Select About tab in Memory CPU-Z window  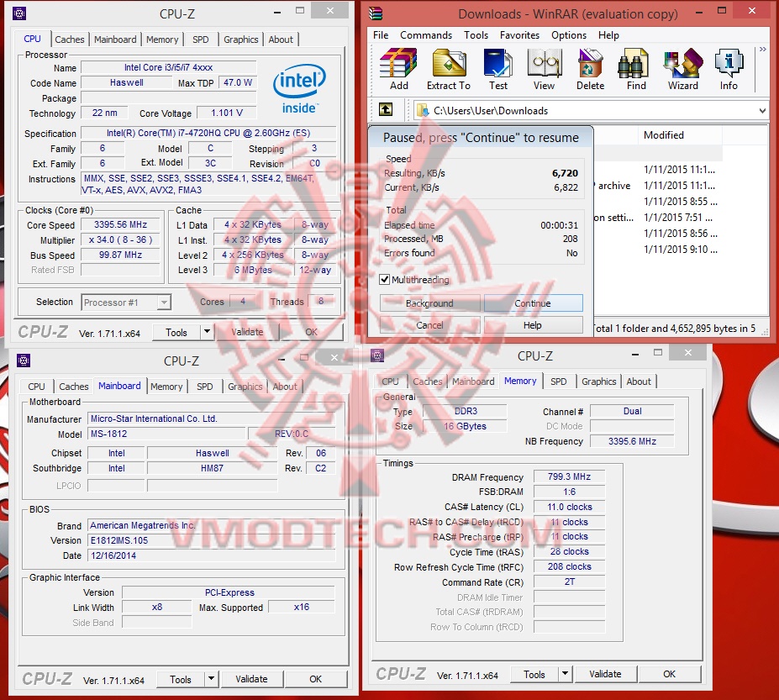point(639,382)
